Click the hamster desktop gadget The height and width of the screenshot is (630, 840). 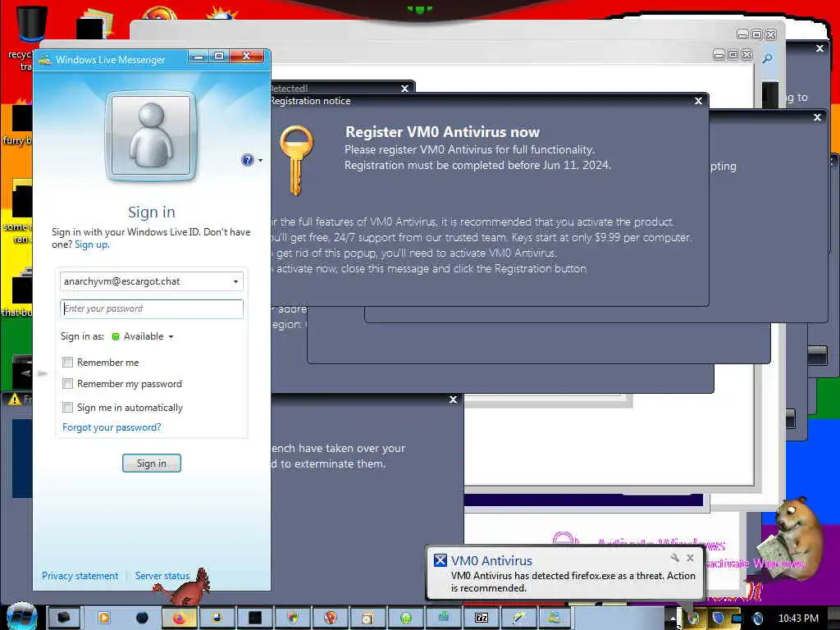tap(792, 538)
